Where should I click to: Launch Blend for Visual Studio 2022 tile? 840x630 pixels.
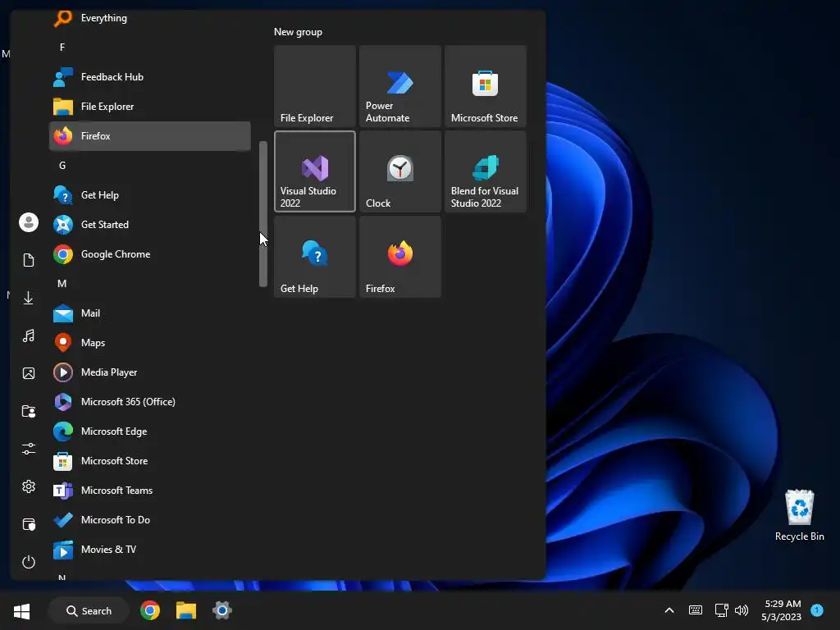[486, 171]
